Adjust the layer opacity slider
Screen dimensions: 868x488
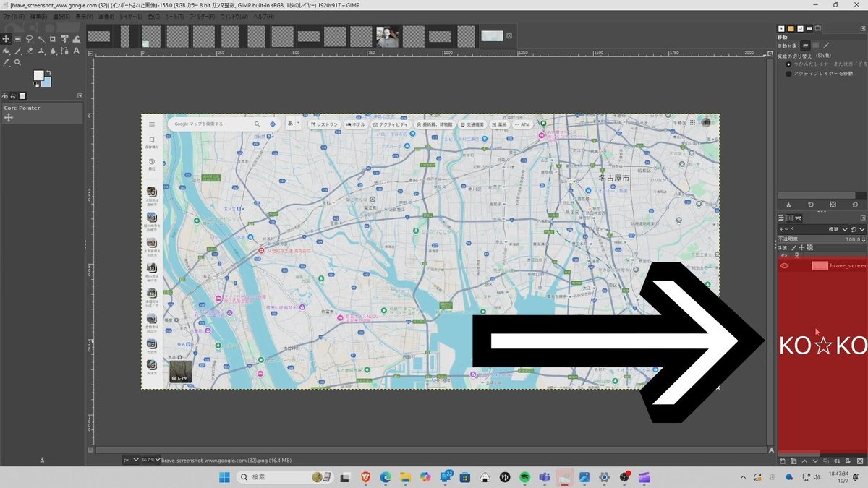click(x=817, y=239)
